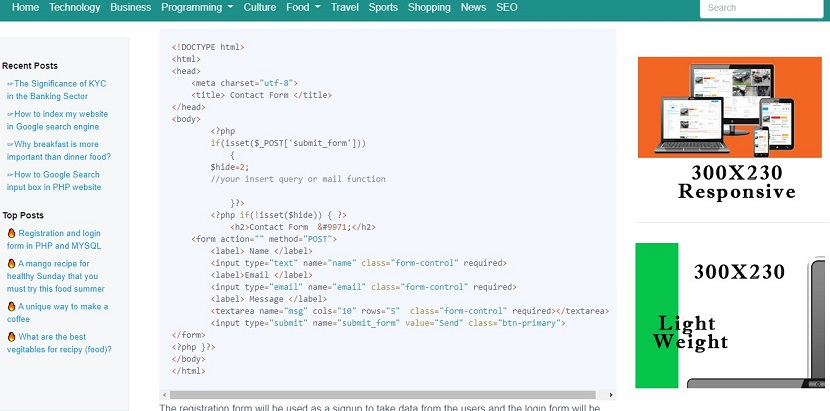The height and width of the screenshot is (411, 830).
Task: Click the '<meta charset="utf-8">' code line
Action: 245,83
